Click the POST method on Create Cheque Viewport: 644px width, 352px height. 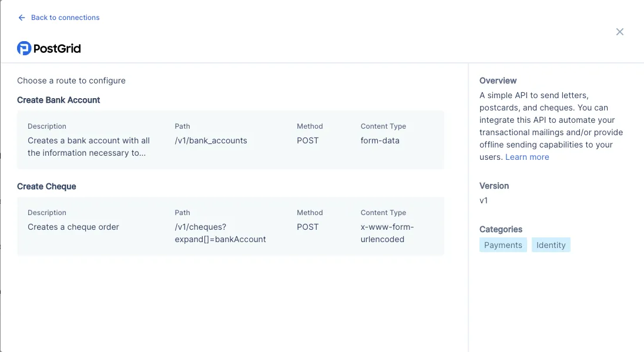coord(308,227)
